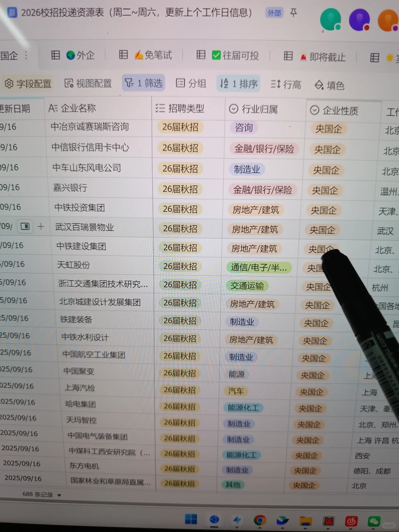Click the 西安 location cell
Viewport: 399px width, 532px height.
click(362, 456)
